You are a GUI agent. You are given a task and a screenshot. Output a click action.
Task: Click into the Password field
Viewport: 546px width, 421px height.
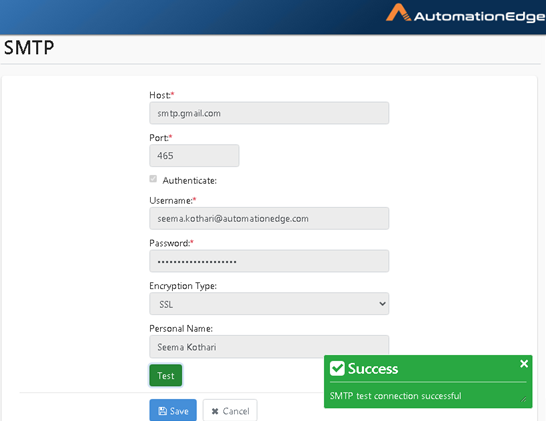click(269, 261)
